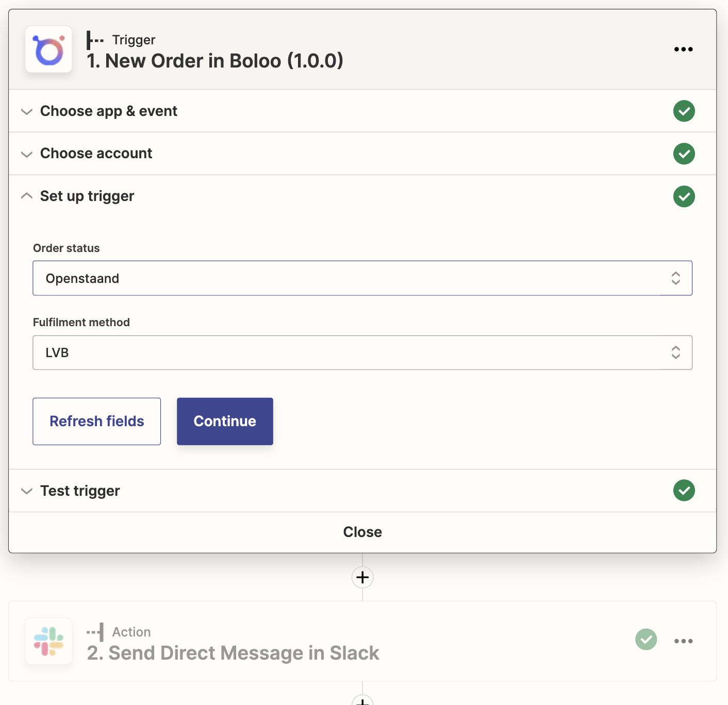Image resolution: width=728 pixels, height=705 pixels.
Task: Click the faded checkmark on Slack action step
Action: (646, 640)
